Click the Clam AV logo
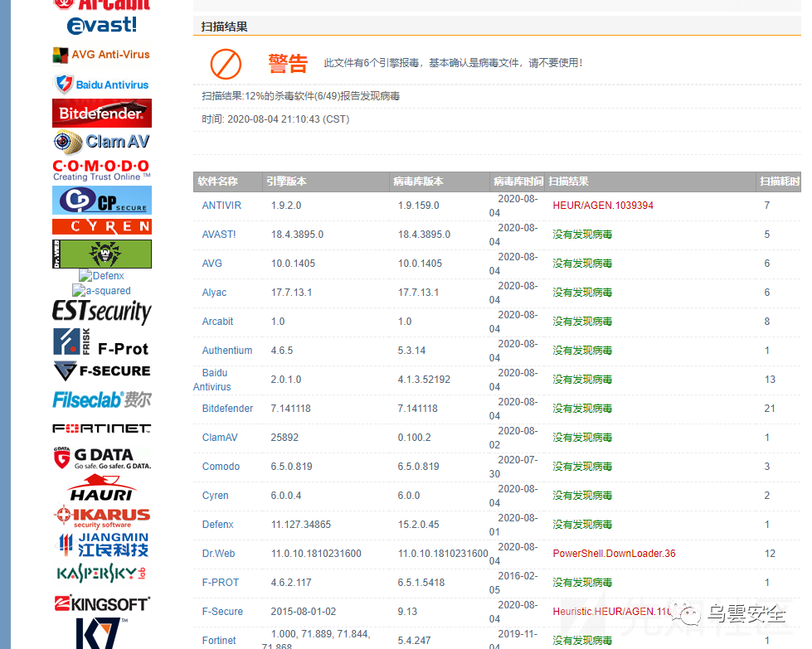The height and width of the screenshot is (649, 812). [x=101, y=142]
